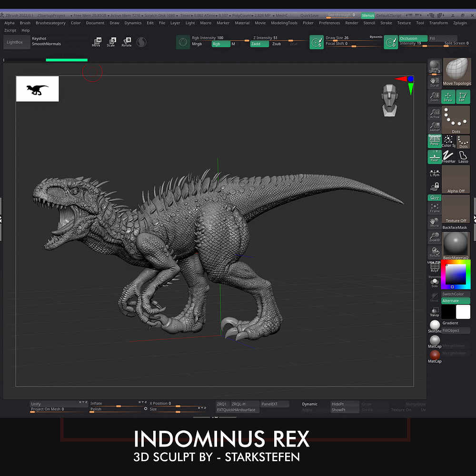Toggle the Rgb color mode button

tap(221, 44)
